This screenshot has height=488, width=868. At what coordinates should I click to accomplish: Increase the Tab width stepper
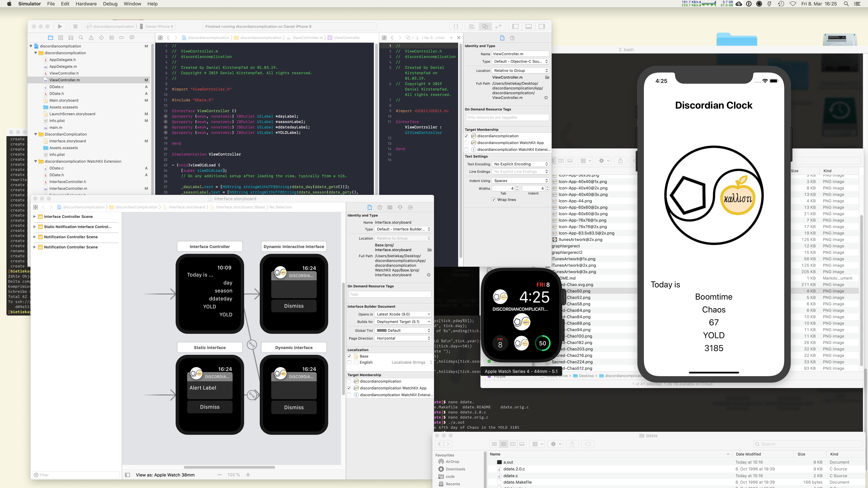point(517,187)
